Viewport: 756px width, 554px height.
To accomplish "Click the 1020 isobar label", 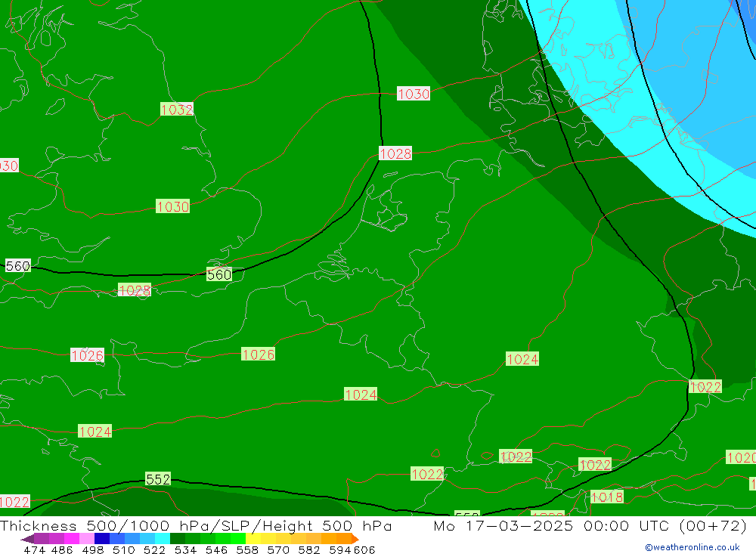I will (740, 457).
